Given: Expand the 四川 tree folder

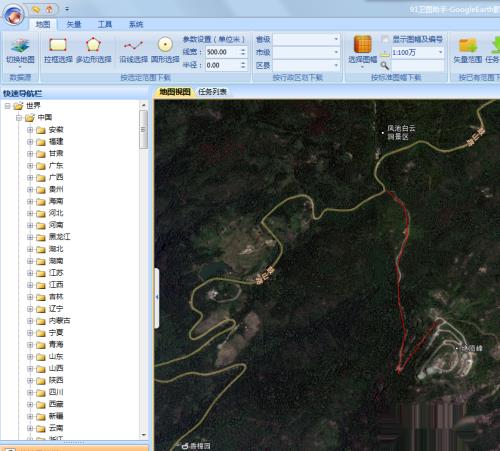Looking at the screenshot, I should [30, 392].
